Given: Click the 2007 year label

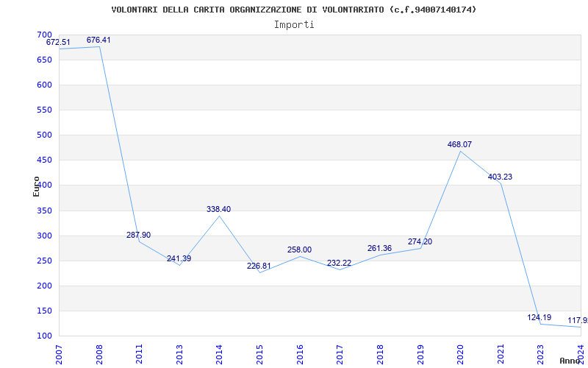Looking at the screenshot, I should click(59, 355).
